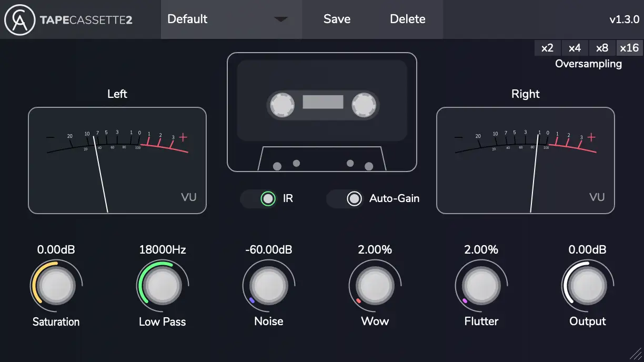This screenshot has height=362, width=644.
Task: Click the Saturation knob
Action: (56, 286)
